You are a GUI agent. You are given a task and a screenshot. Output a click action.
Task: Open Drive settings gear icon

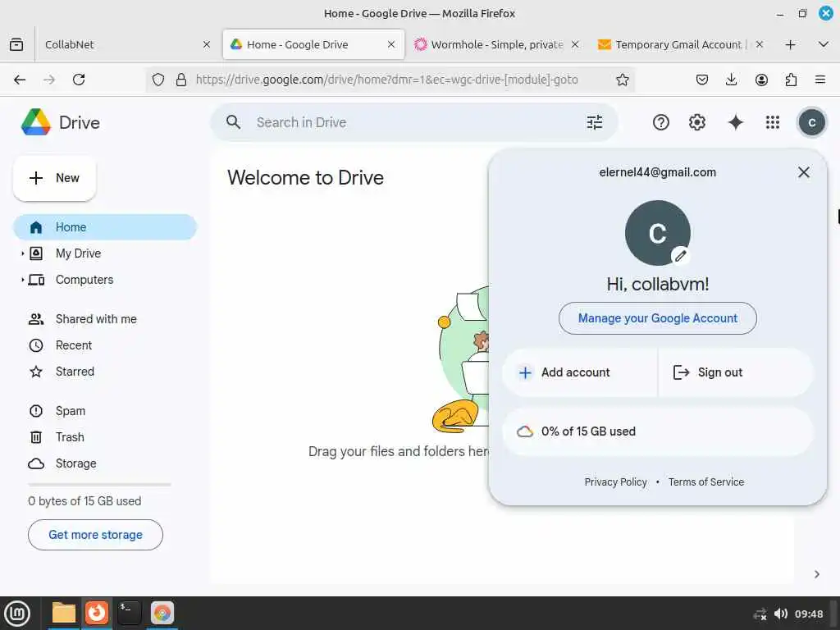click(x=696, y=123)
